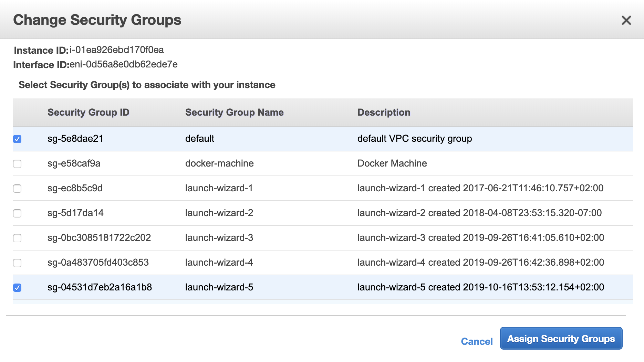Uncheck the default security group checkbox
This screenshot has height=362, width=644.
(17, 139)
